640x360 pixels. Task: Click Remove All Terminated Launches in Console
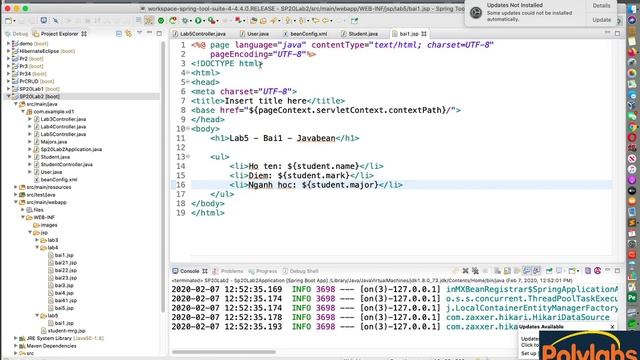coord(475,271)
